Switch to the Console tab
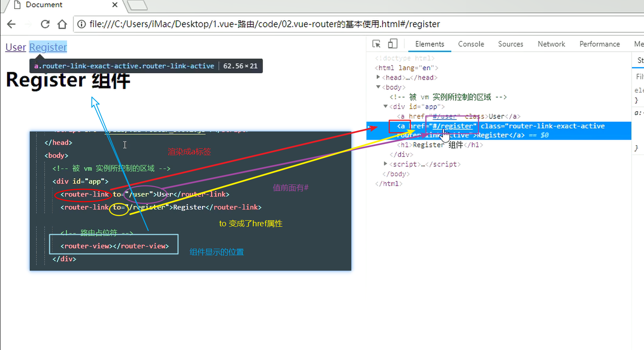 coord(471,44)
